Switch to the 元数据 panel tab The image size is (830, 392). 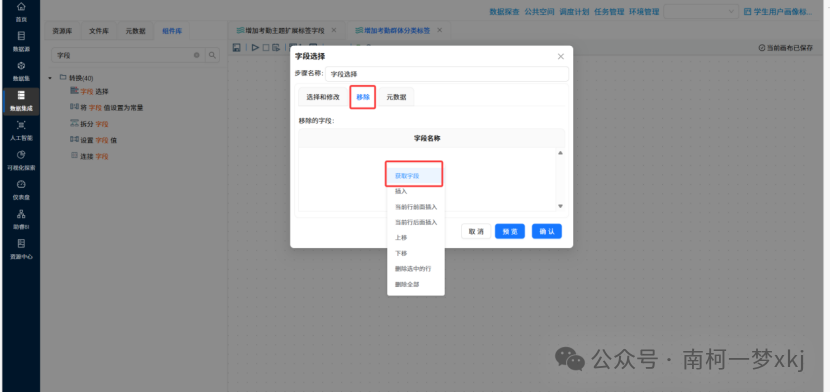coord(136,31)
